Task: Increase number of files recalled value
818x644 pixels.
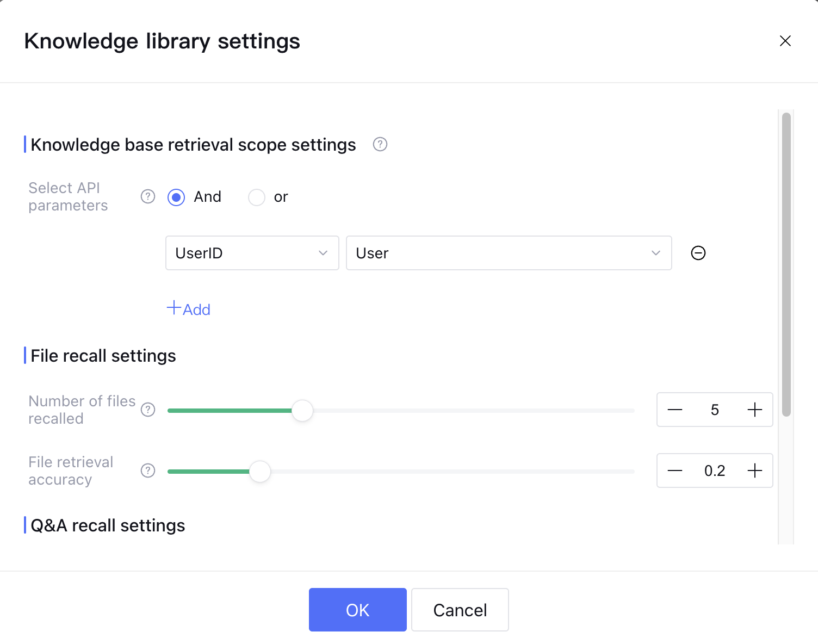Action: [755, 410]
